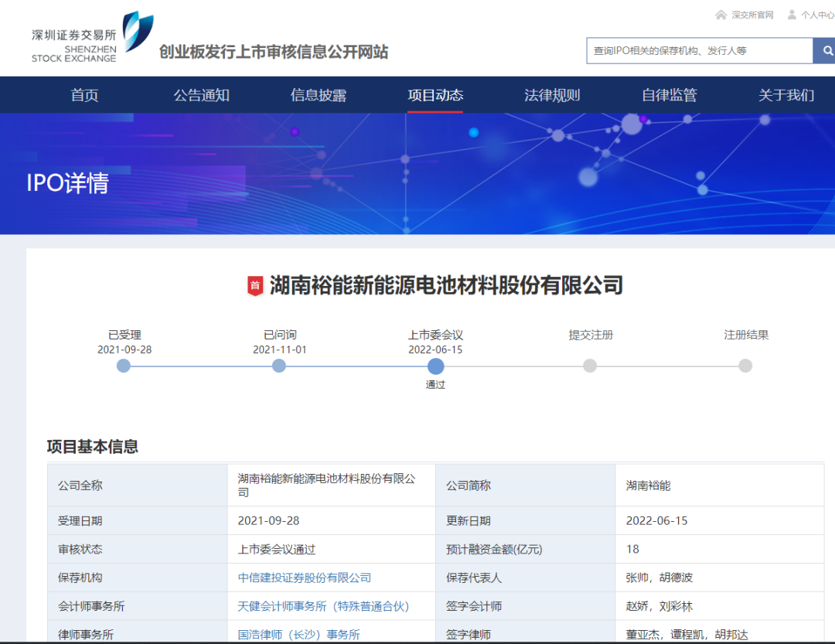Screen dimensions: 835x644
Task: Click the 已受理 timeline dot
Action: pos(124,366)
